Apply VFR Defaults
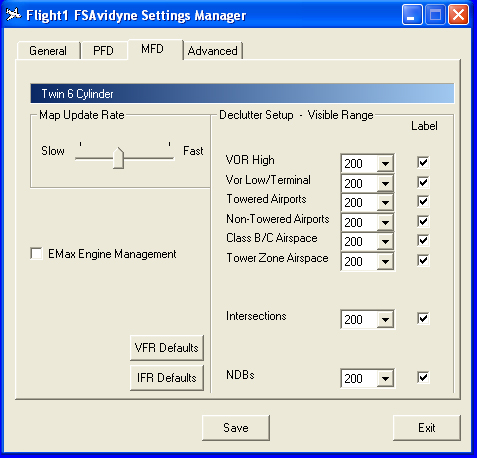Image resolution: width=477 pixels, height=458 pixels. [x=167, y=348]
